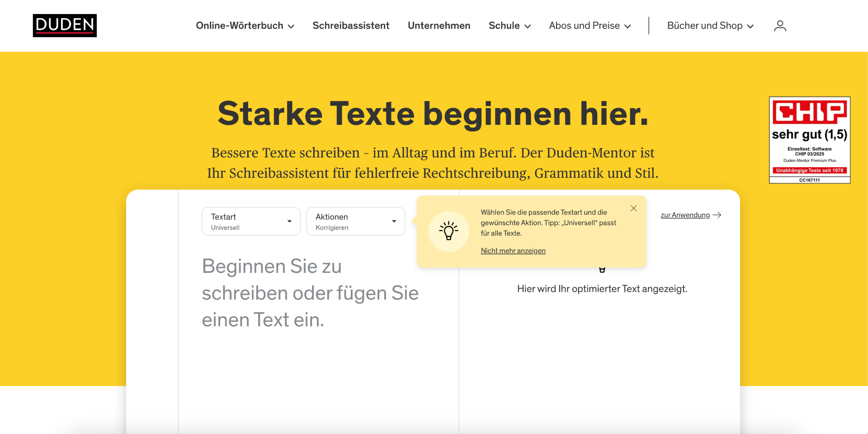Follow the zur Anwendung link
The height and width of the screenshot is (434, 868).
coord(685,215)
